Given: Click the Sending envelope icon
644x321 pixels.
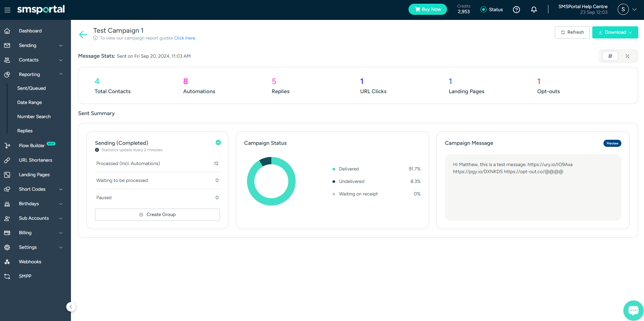Looking at the screenshot, I should [7, 45].
